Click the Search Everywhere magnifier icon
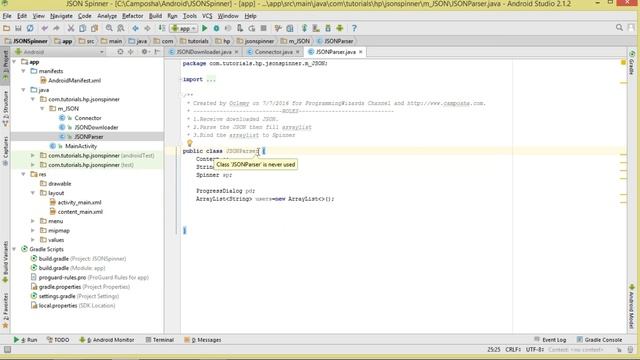Image resolution: width=640 pixels, height=360 pixels. pos(619,28)
